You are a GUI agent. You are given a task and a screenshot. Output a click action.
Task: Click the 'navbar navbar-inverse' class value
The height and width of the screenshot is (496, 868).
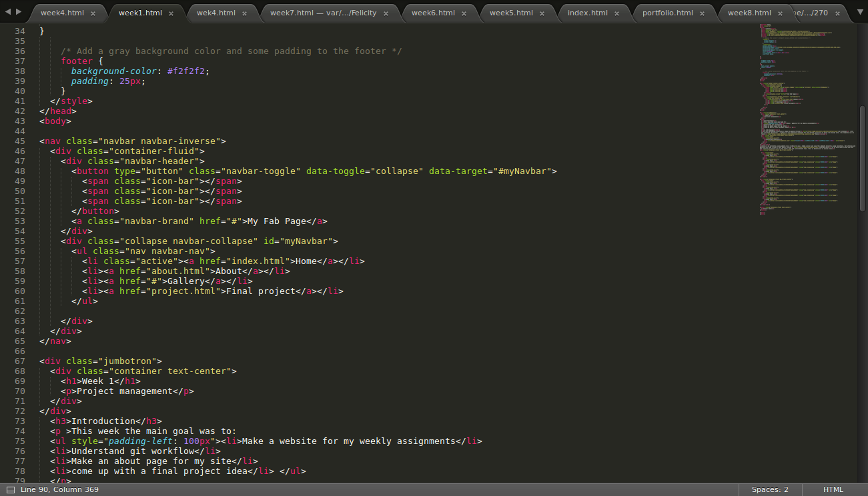[159, 141]
